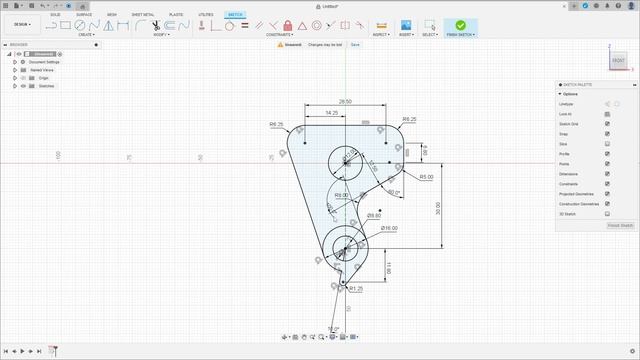Select the Spline sketch tool
The image size is (640, 360).
click(x=94, y=25)
